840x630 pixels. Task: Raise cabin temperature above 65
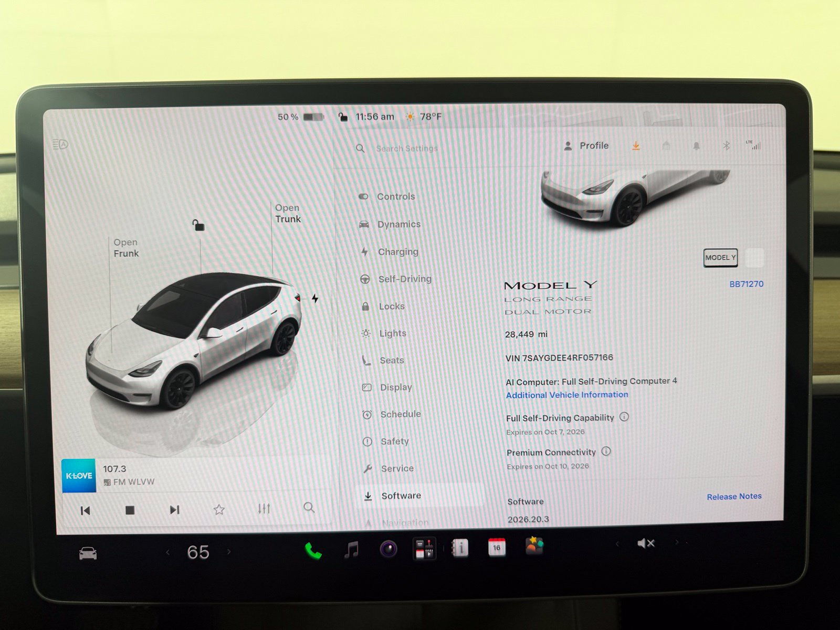229,552
